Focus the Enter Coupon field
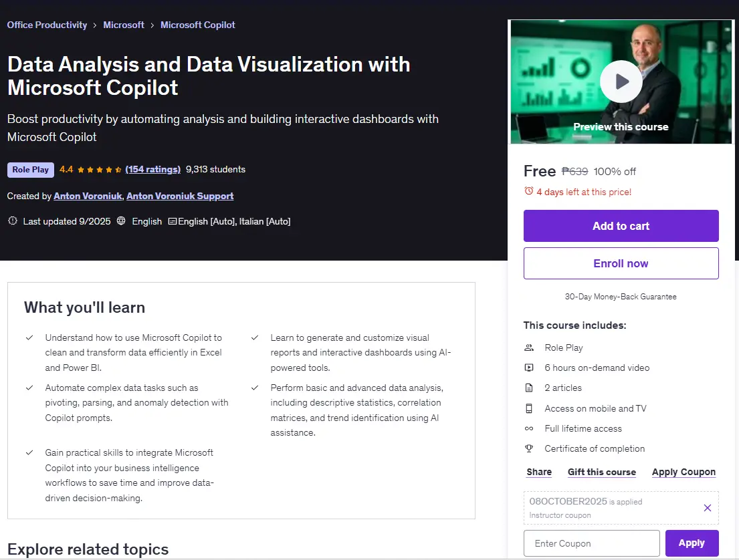 point(591,543)
